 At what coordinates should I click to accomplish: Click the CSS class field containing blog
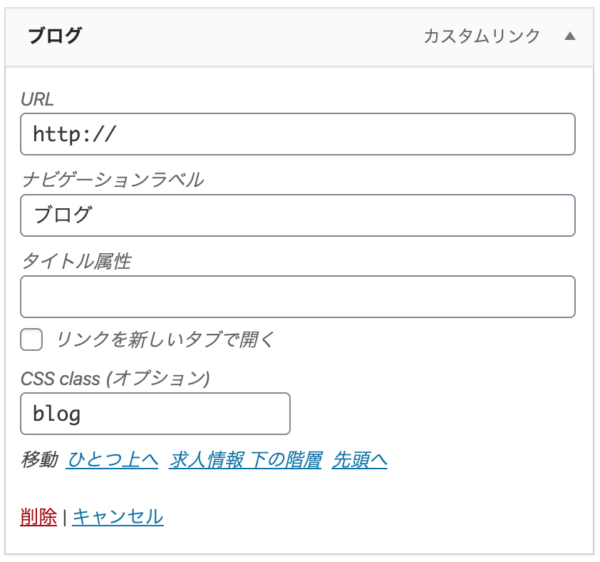(x=155, y=413)
